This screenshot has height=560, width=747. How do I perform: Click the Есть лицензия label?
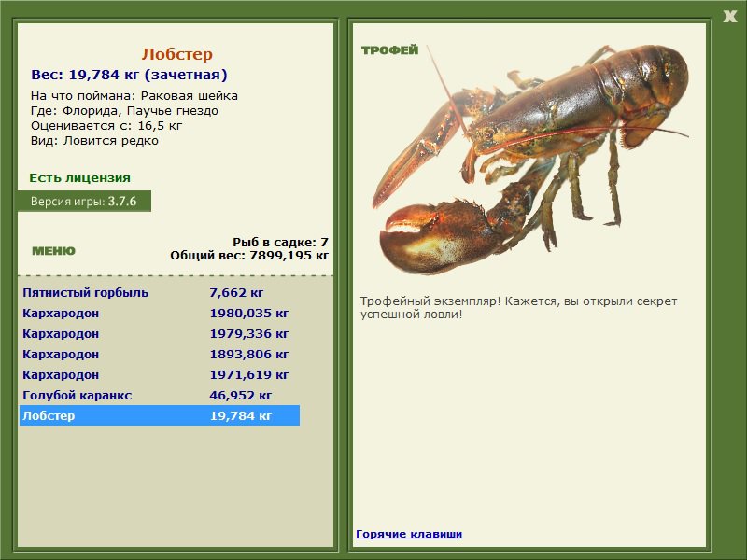point(79,177)
